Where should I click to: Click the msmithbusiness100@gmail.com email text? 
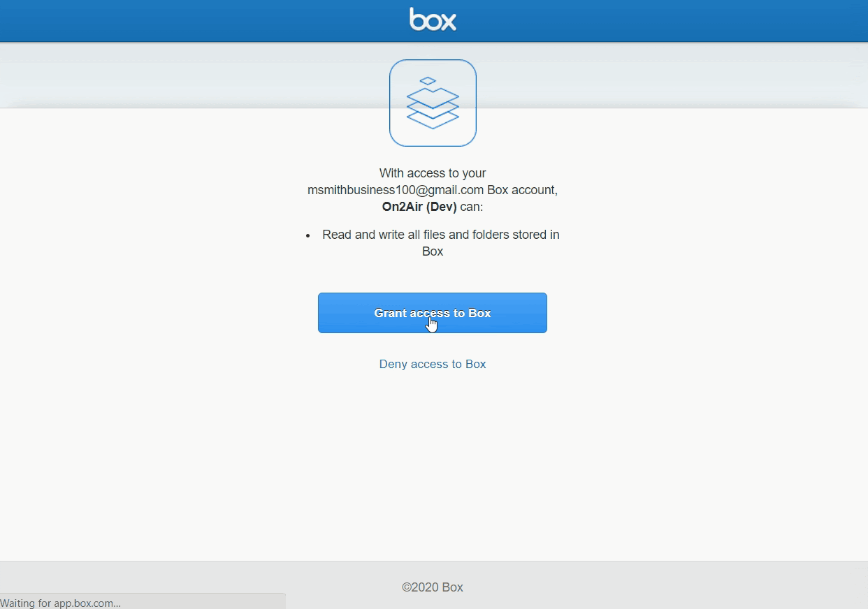pos(396,190)
